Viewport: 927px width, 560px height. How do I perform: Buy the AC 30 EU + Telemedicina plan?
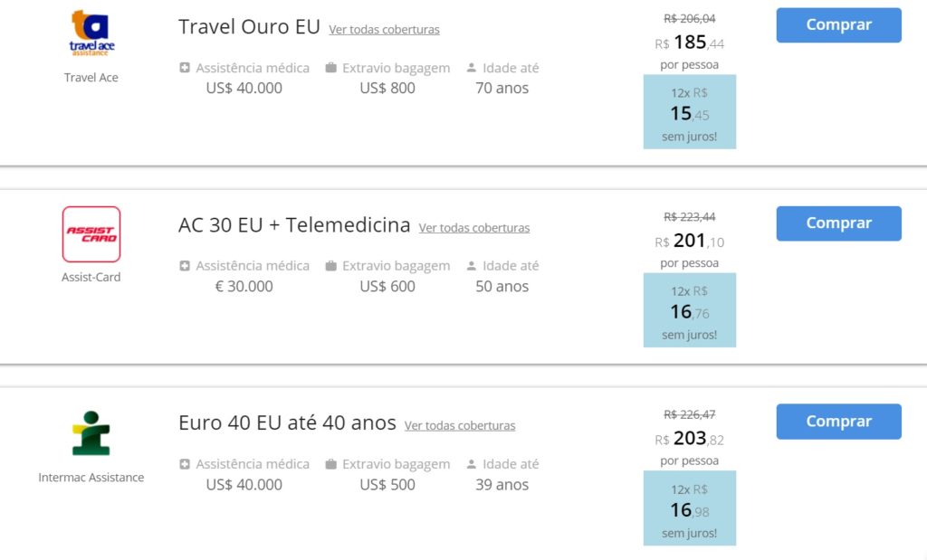point(838,223)
